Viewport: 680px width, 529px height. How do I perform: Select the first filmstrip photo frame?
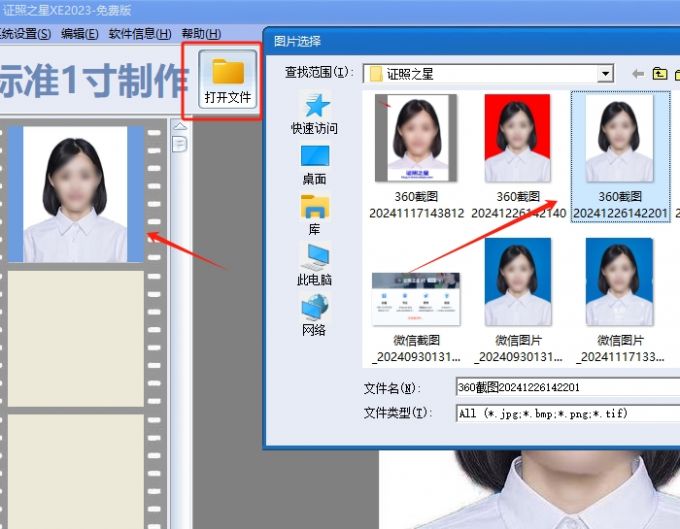pyautogui.click(x=76, y=194)
